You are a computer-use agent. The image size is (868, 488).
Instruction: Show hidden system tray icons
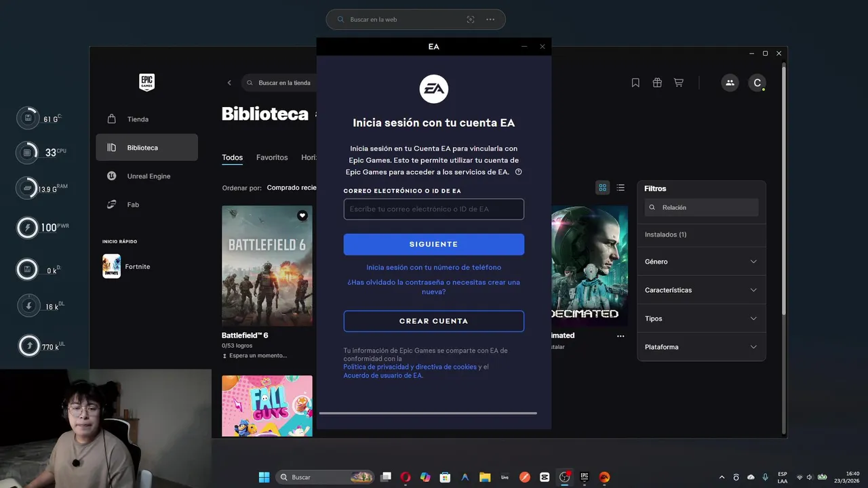click(x=722, y=477)
